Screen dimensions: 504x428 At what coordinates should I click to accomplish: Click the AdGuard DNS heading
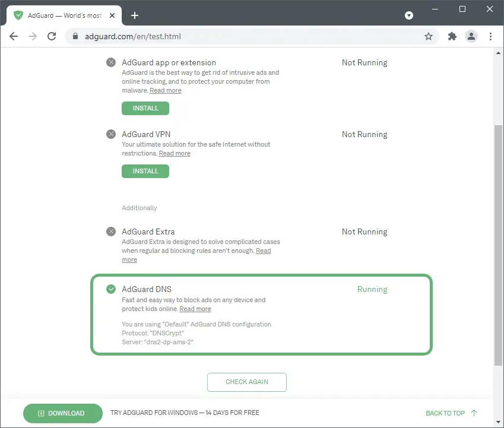147,289
